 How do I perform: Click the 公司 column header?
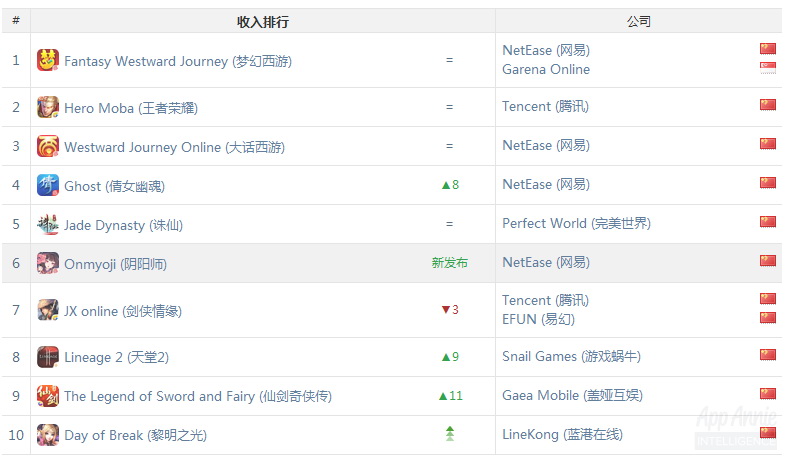tap(639, 22)
